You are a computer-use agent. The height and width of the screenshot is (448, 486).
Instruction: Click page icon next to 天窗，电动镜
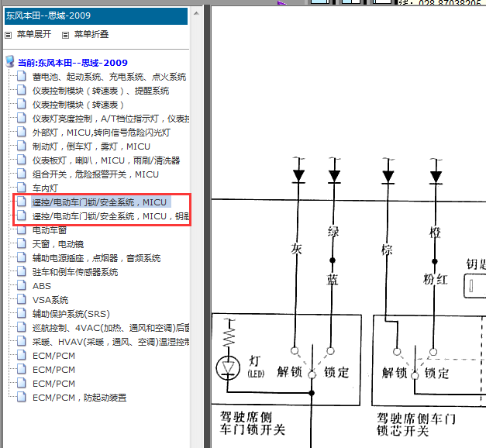(x=22, y=243)
